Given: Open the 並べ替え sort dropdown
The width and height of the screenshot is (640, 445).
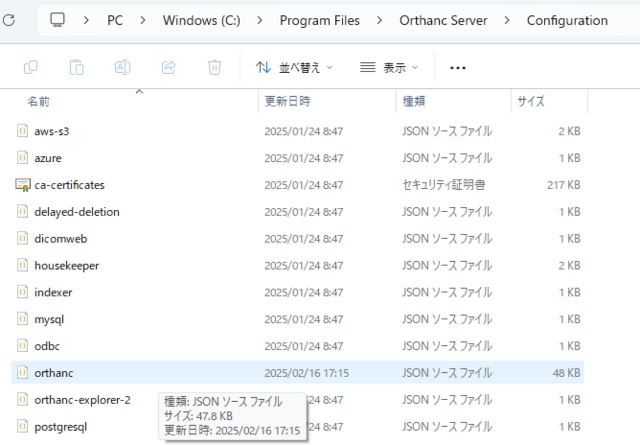Looking at the screenshot, I should point(294,67).
